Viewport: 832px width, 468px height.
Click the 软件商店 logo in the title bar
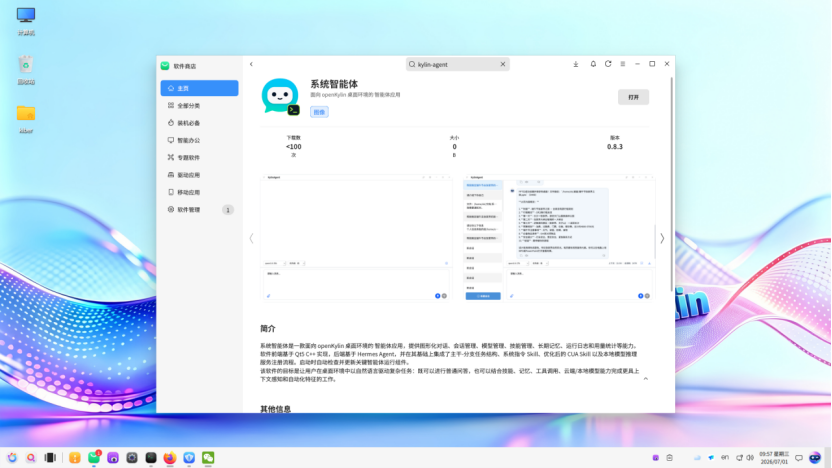(165, 66)
